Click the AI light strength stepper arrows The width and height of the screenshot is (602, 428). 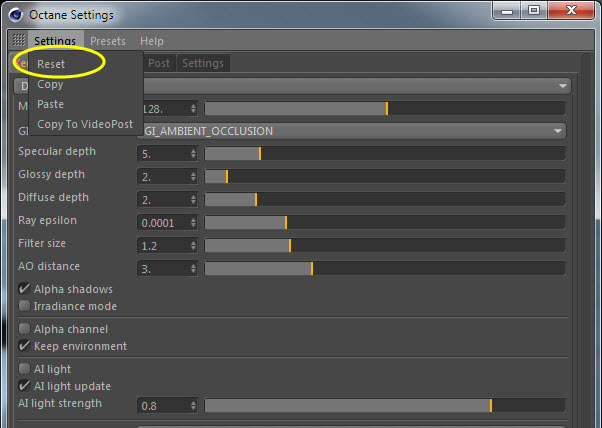pyautogui.click(x=193, y=406)
